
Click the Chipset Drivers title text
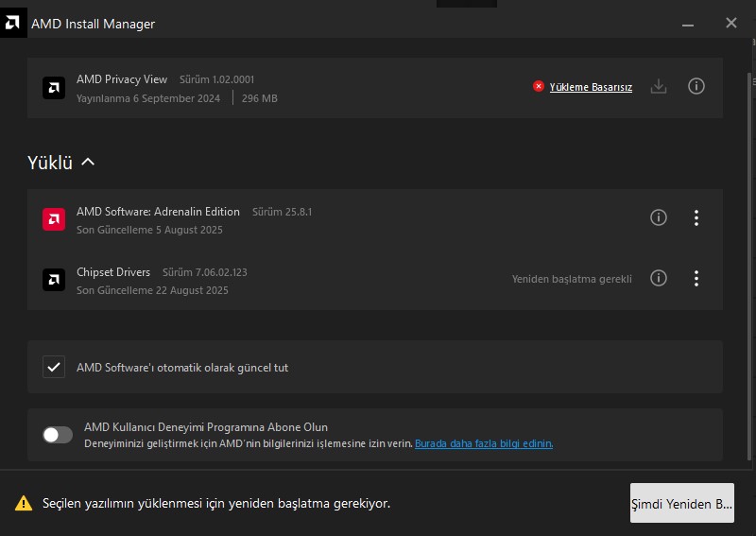[x=113, y=272]
